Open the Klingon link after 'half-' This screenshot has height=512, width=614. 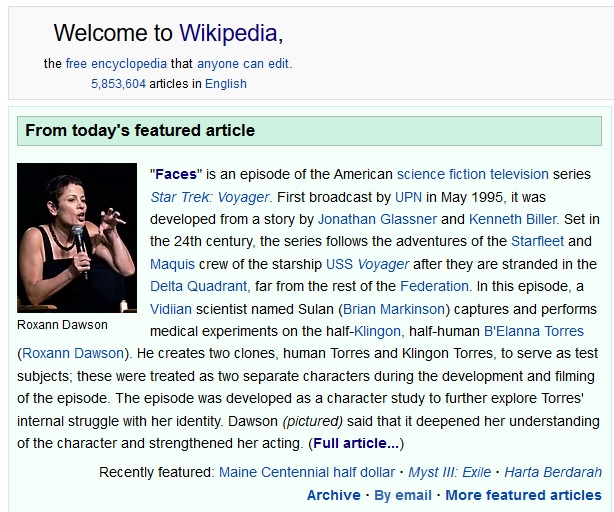[377, 331]
